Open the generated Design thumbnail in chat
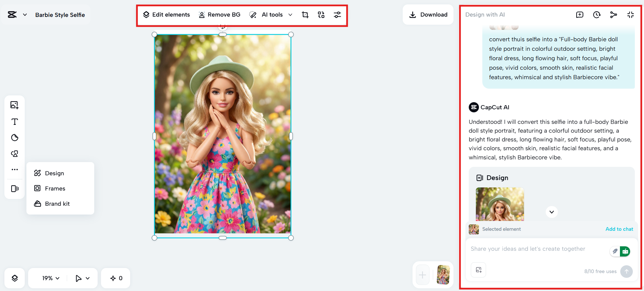The height and width of the screenshot is (291, 644). point(500,204)
